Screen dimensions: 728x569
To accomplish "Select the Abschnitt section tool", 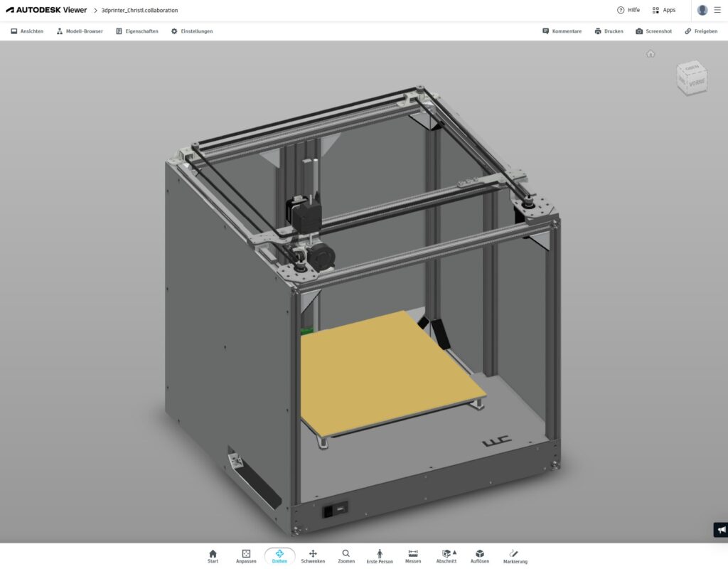I will tap(446, 556).
